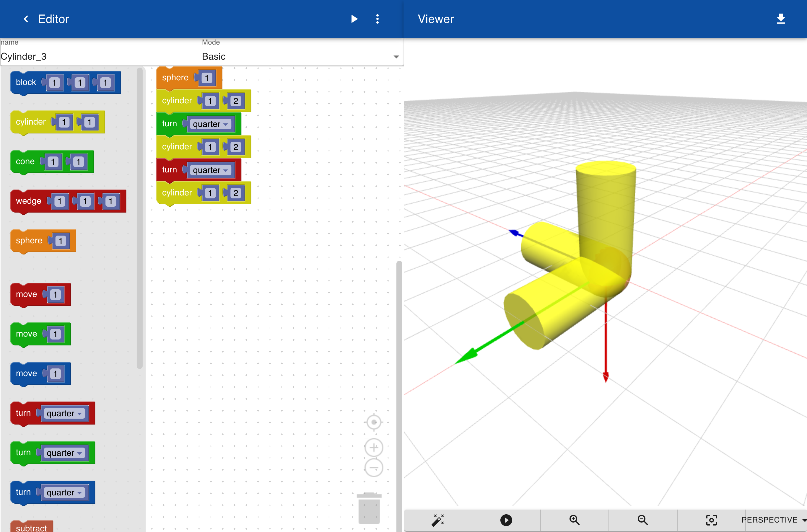Edit the first value of the toolbox block
The width and height of the screenshot is (807, 532).
coord(54,83)
